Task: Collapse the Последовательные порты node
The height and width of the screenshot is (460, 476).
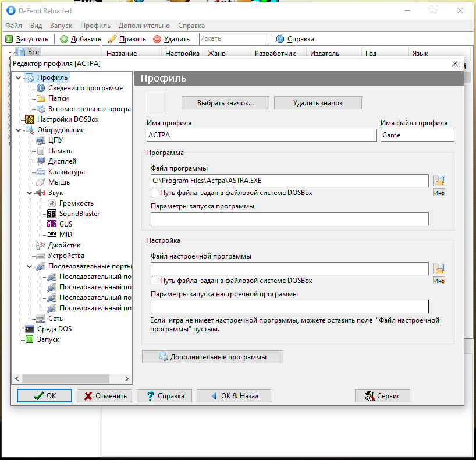Action: tap(30, 266)
